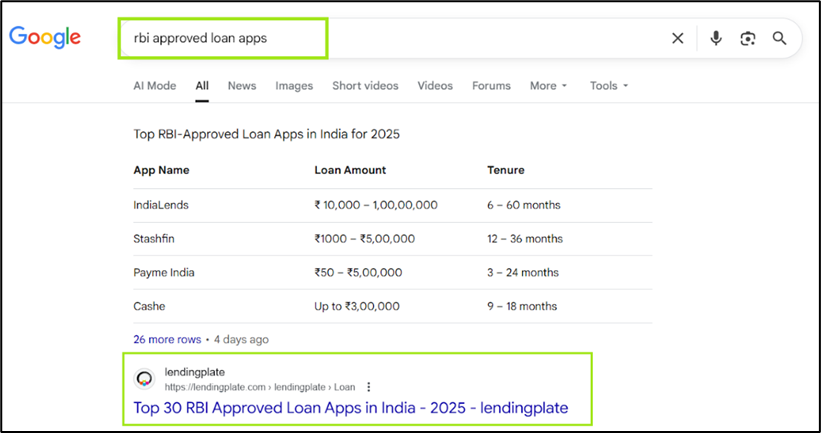Click the magnifying glass search icon
821x433 pixels.
[x=779, y=39]
